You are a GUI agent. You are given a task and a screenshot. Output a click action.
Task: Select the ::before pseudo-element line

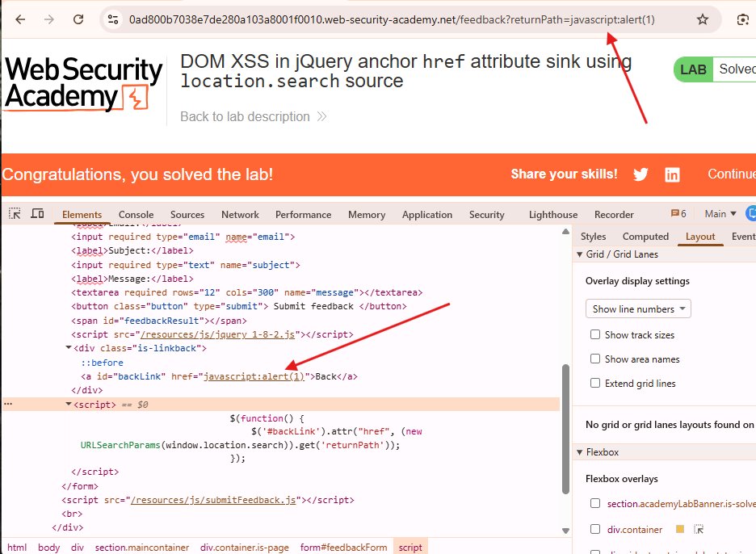[x=102, y=363]
